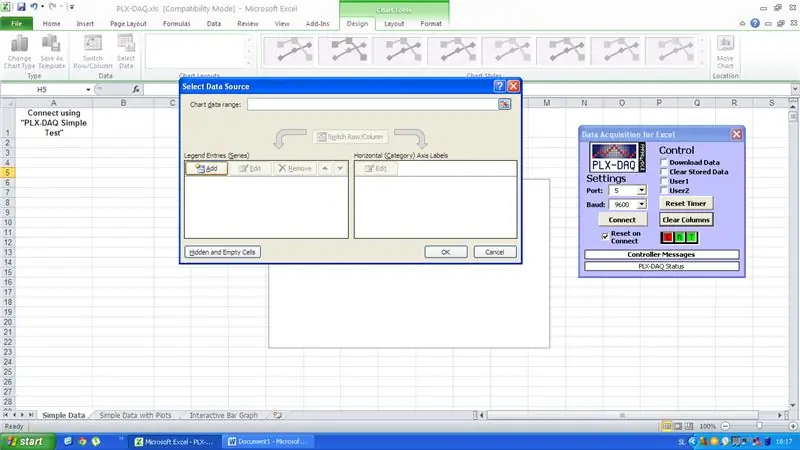Select the first chart style thumbnail

tap(289, 51)
